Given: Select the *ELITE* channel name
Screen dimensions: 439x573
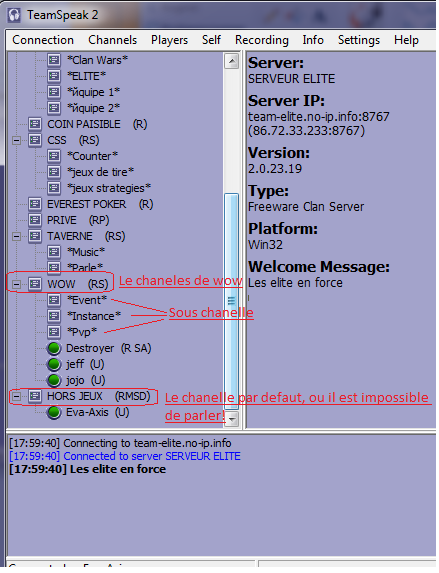Looking at the screenshot, I should pyautogui.click(x=86, y=76).
